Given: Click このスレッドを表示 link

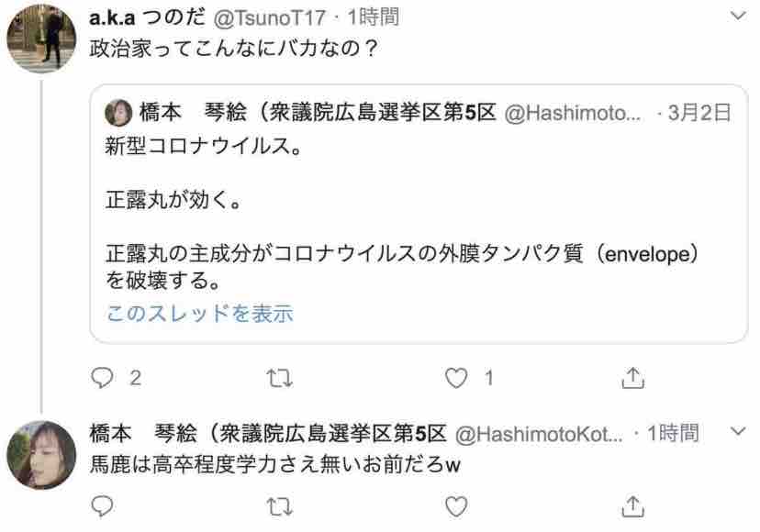Looking at the screenshot, I should click(x=200, y=314).
